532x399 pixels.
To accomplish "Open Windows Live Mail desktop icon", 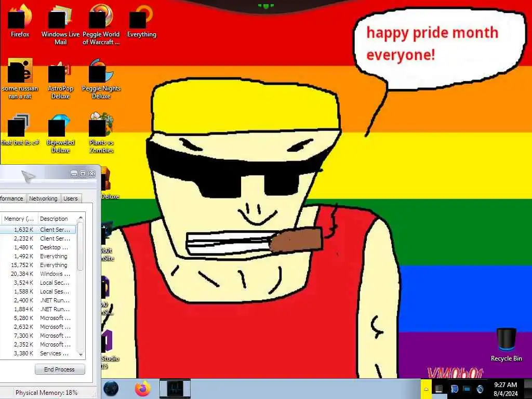I will tap(60, 24).
